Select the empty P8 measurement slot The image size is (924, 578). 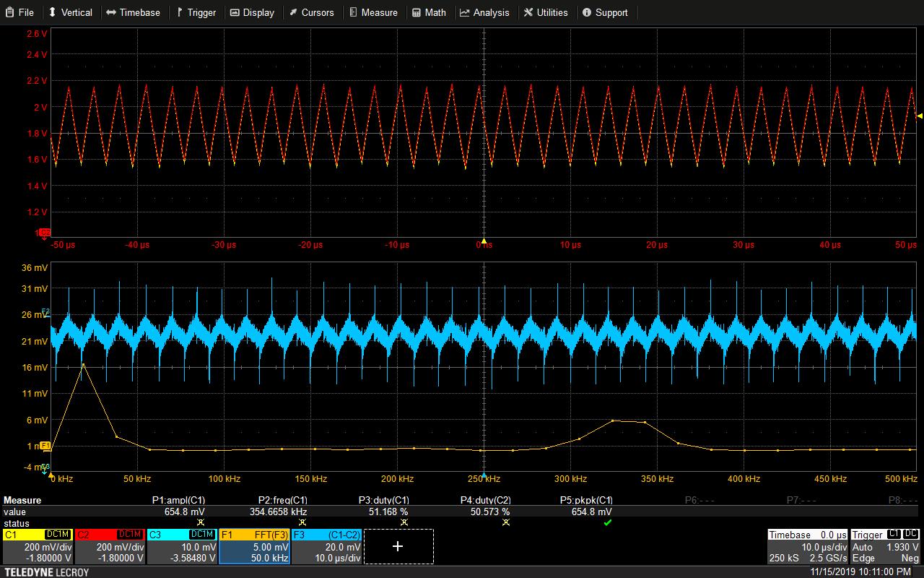(x=903, y=500)
